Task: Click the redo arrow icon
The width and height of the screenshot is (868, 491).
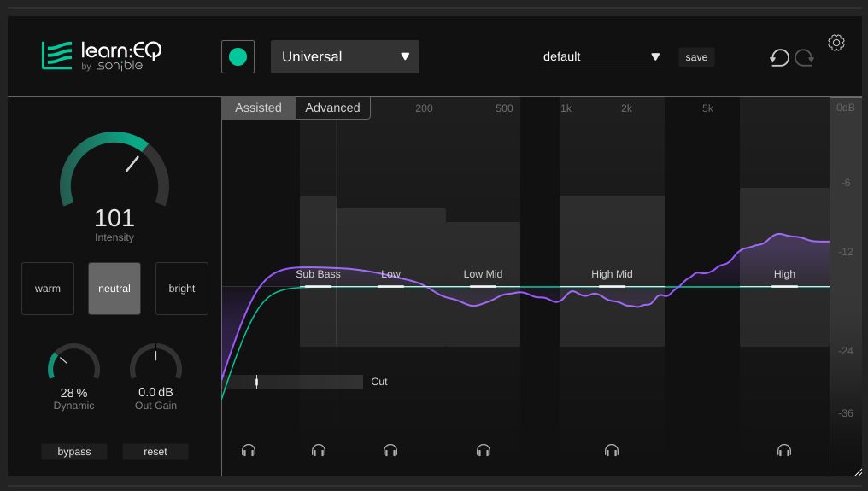Action: point(804,57)
